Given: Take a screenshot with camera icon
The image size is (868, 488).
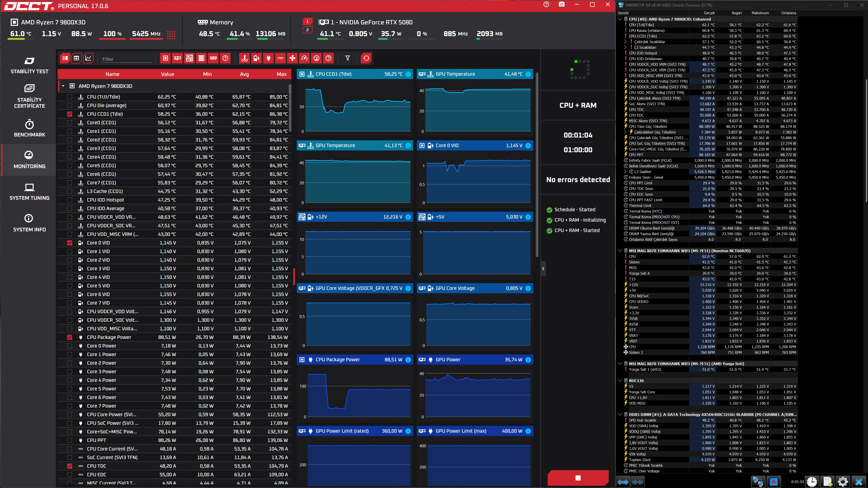Looking at the screenshot, I should (562, 4).
